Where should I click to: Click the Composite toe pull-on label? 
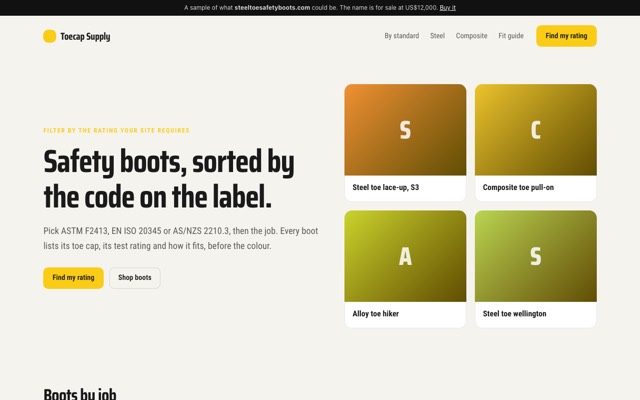click(x=518, y=187)
